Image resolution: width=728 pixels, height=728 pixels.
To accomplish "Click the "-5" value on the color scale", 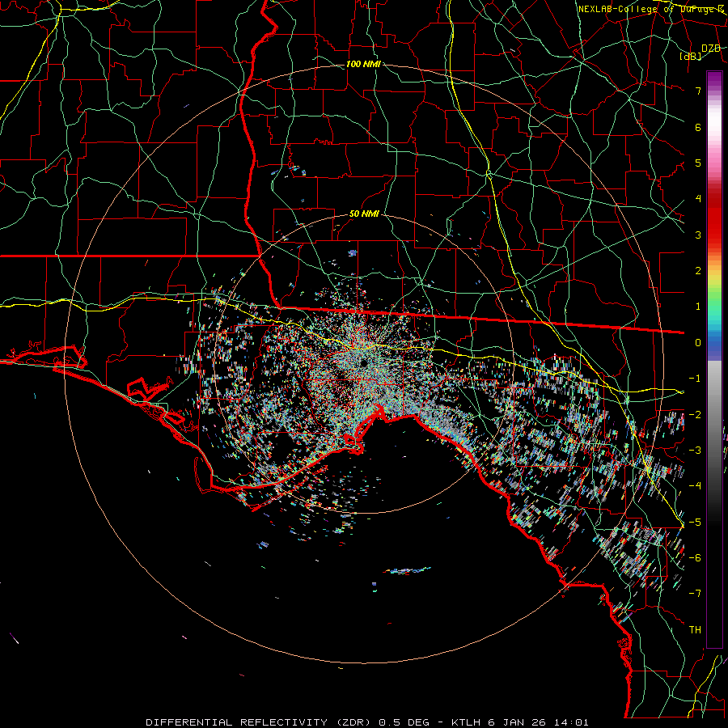I will tap(695, 523).
